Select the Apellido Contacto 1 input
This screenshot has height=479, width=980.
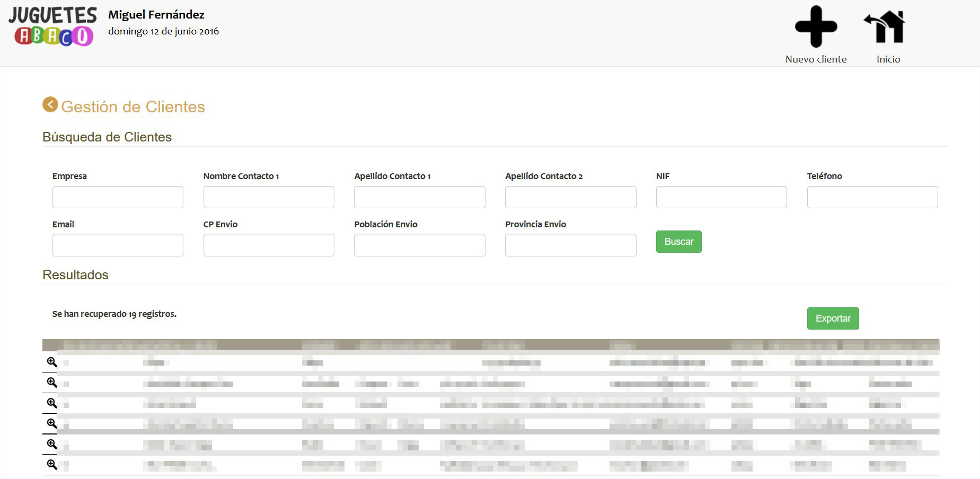(419, 197)
